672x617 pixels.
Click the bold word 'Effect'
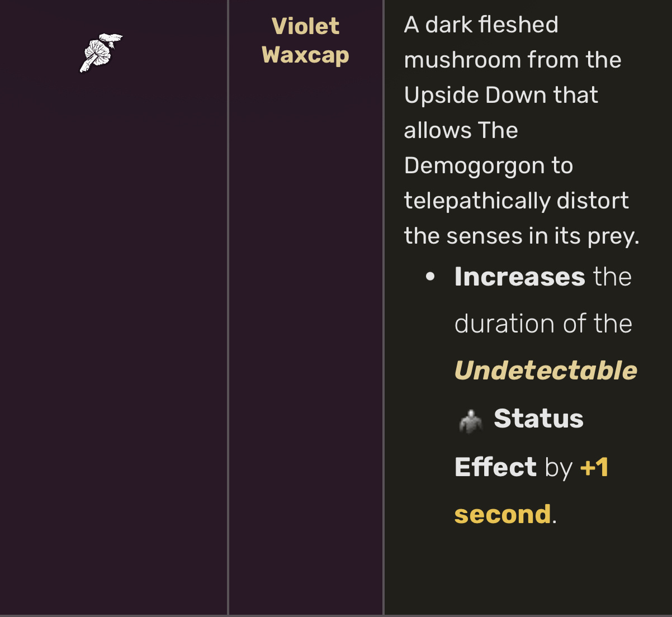495,467
